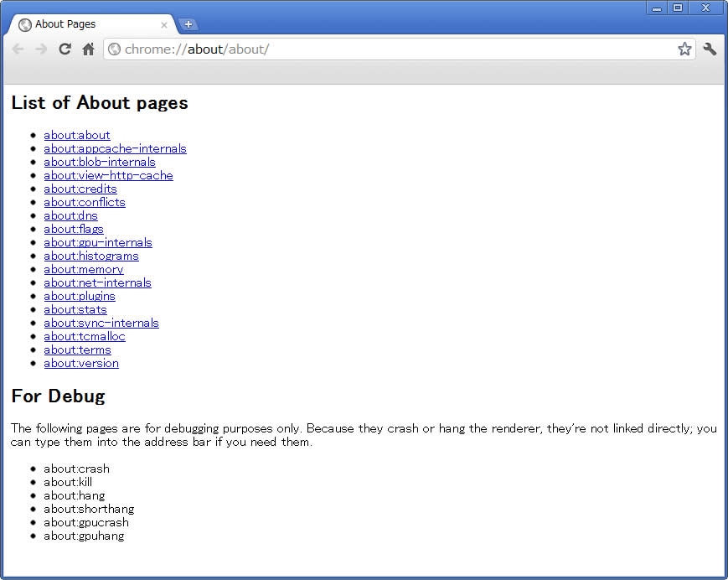Click the about:tcmalloc link
This screenshot has height=580, width=728.
[x=85, y=337]
